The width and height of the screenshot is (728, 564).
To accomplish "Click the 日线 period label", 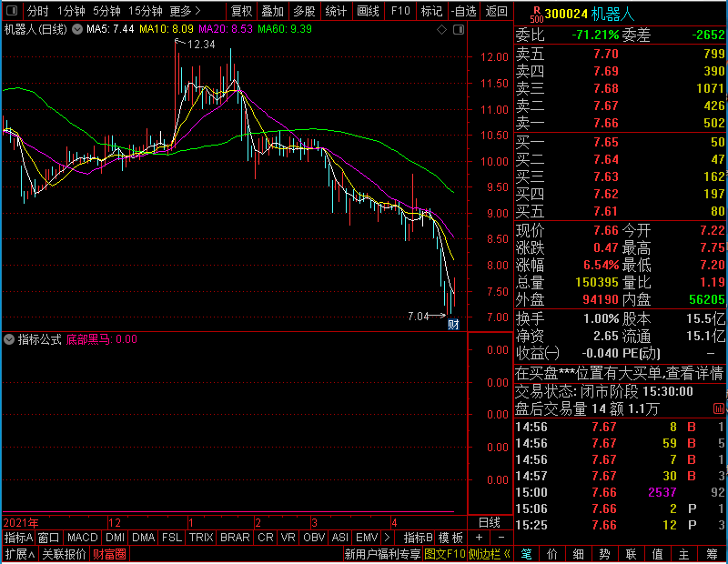I will (490, 523).
